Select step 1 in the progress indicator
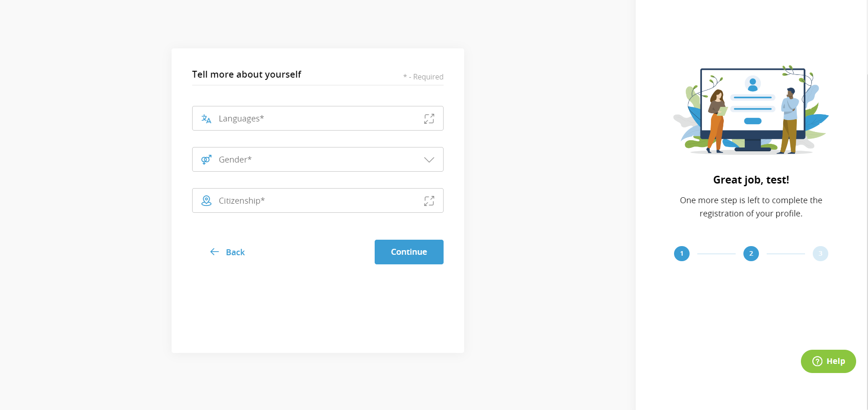Viewport: 868px width, 410px height. tap(681, 253)
